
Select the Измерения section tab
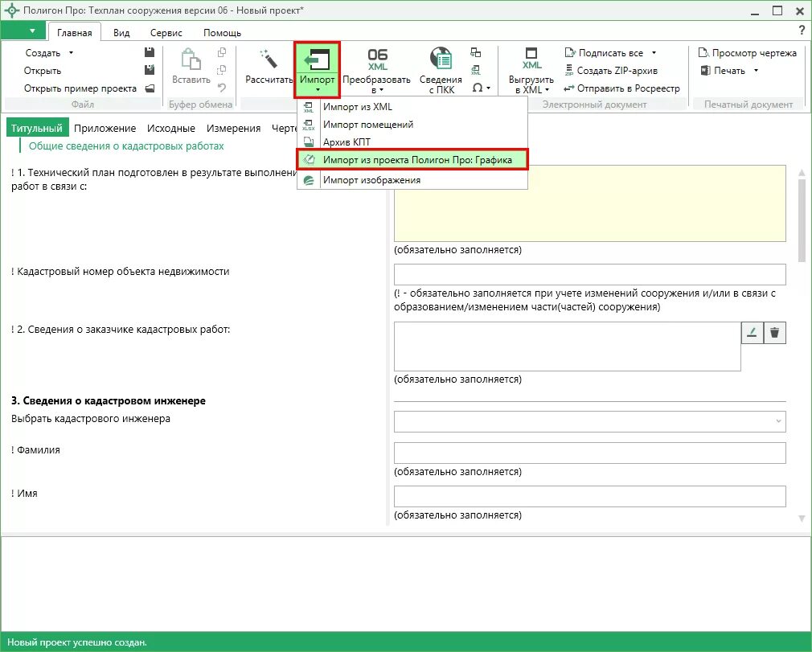(x=234, y=128)
